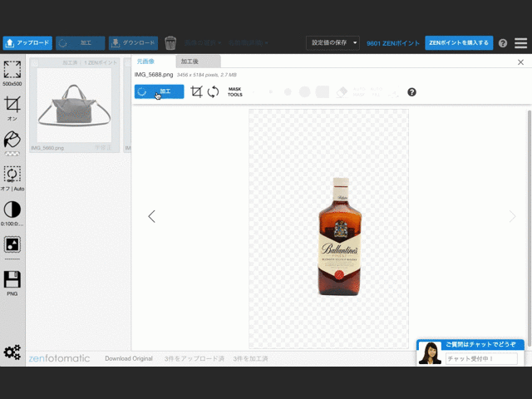
Task: Select the square brush shape
Action: [x=323, y=91]
